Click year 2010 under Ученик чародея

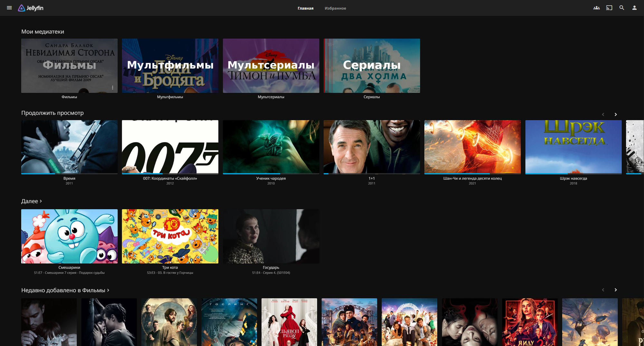(271, 183)
